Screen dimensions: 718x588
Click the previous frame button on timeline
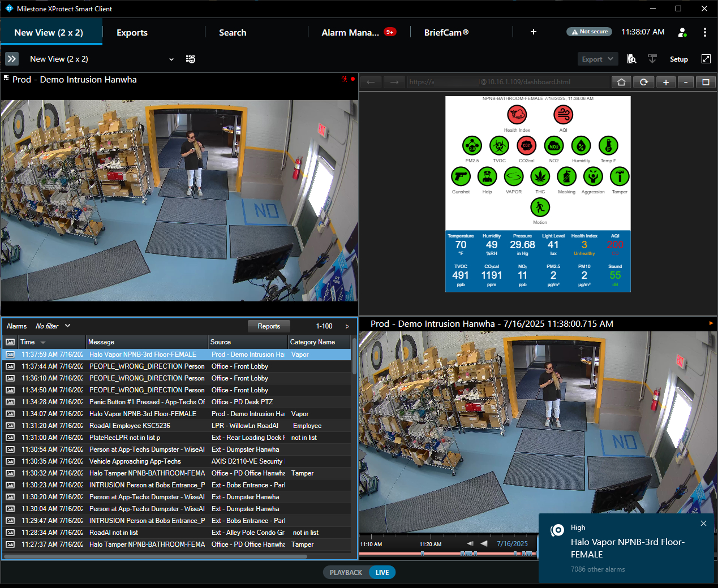[470, 543]
